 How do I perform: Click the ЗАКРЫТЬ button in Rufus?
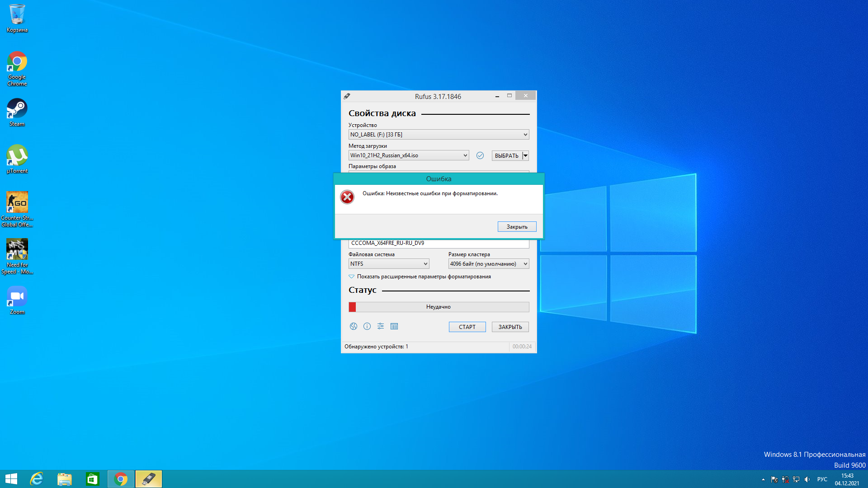(510, 327)
